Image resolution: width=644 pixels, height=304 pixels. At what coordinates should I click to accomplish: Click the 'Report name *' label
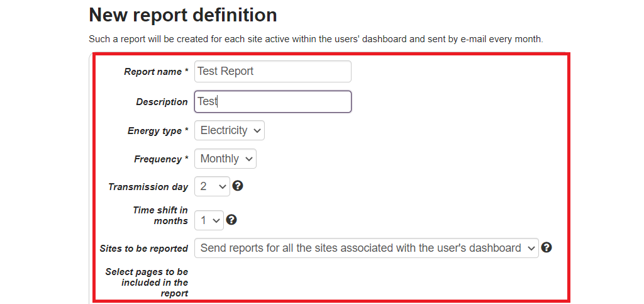pos(156,72)
